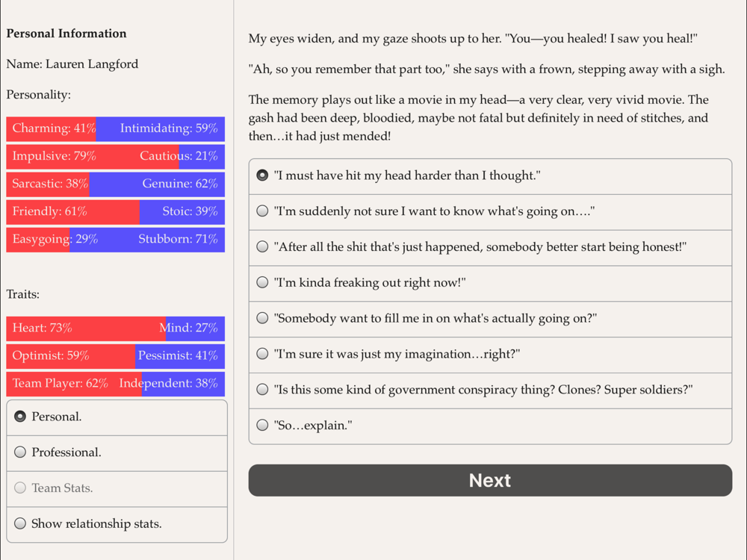Click the Next button
This screenshot has width=747, height=560.
click(x=490, y=480)
